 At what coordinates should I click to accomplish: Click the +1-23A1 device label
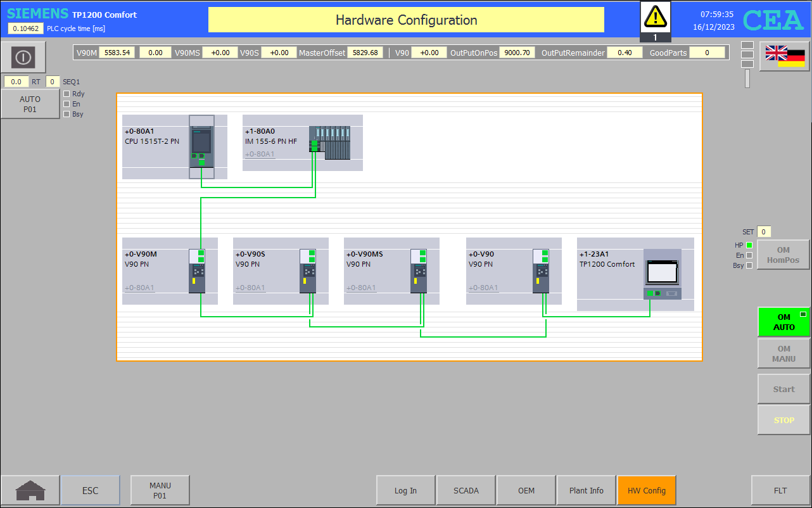[594, 254]
